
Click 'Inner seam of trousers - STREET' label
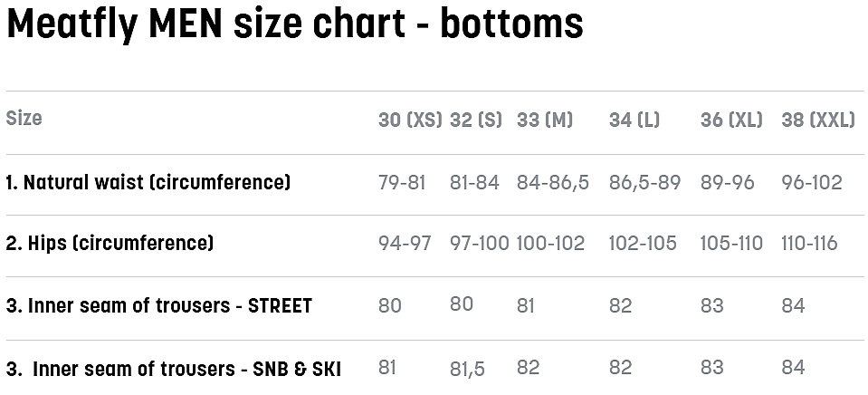click(159, 305)
